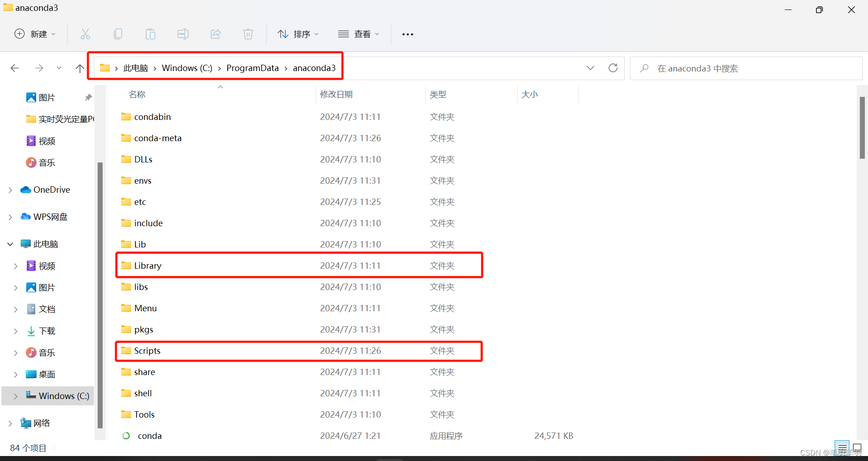Click 此电脑 in the address bar breadcrumb
This screenshot has height=461, width=868.
click(x=136, y=68)
